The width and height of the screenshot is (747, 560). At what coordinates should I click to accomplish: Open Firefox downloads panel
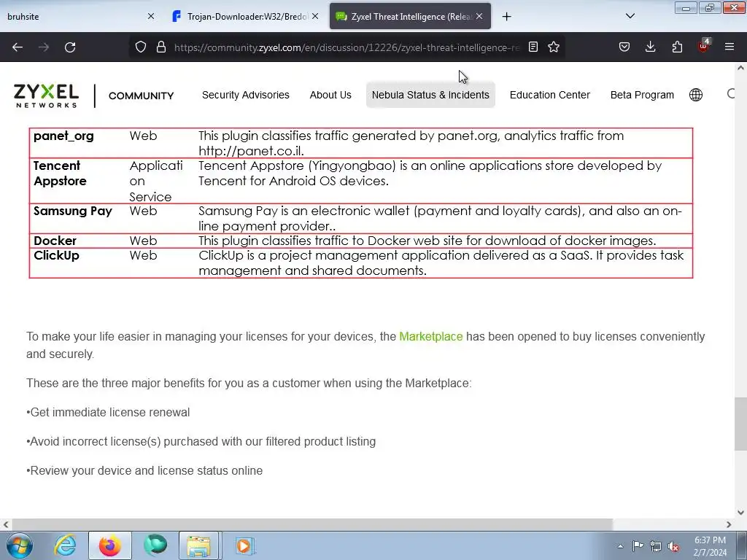(650, 47)
